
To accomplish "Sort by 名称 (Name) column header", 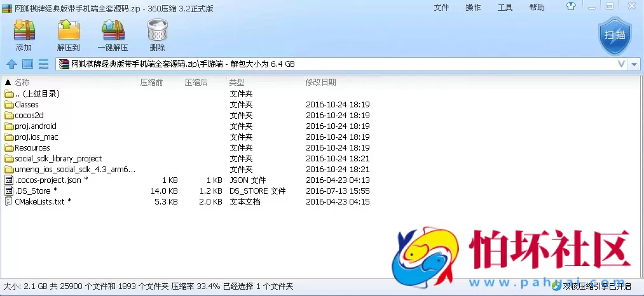I will coord(22,83).
